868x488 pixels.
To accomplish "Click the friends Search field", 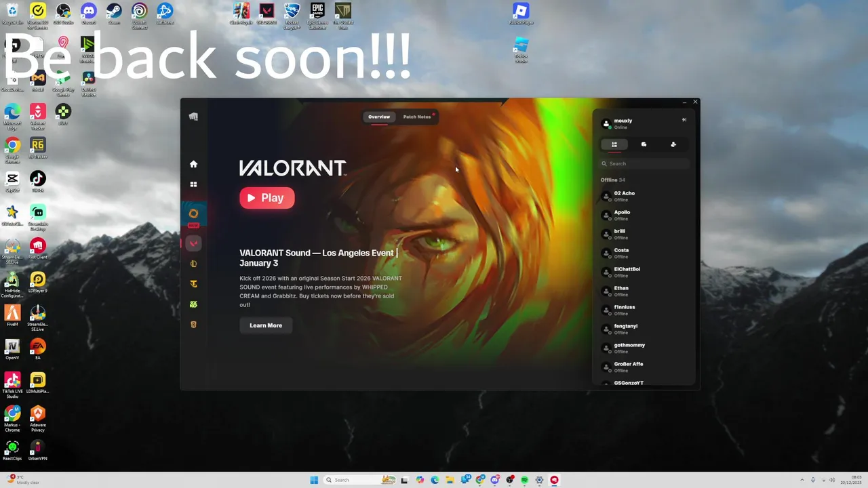I will (644, 163).
